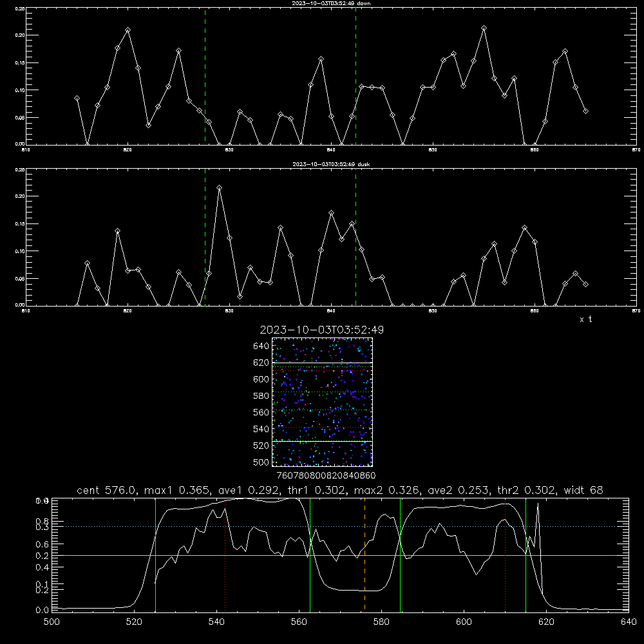Viewport: 644px width, 644px height.
Task: Click the dusk plot x-axis label 870
Action: [636, 311]
